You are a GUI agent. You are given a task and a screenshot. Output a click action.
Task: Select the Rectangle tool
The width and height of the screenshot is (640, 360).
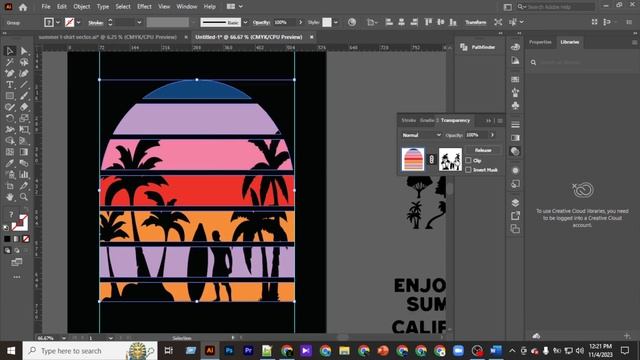point(10,96)
